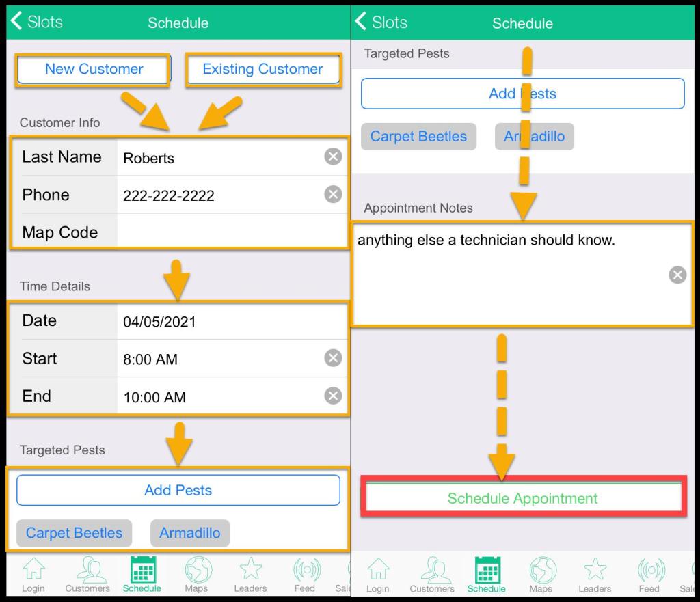Tap Carpet Beetles tag on right screen
700x602 pixels.
click(x=418, y=137)
